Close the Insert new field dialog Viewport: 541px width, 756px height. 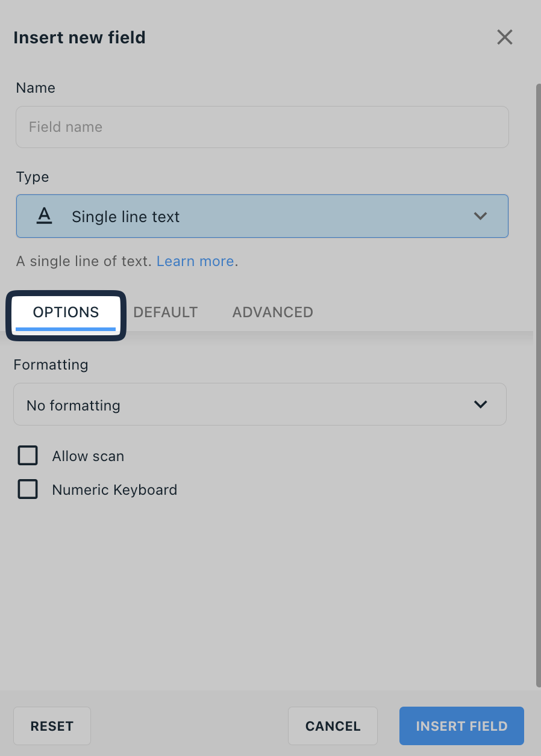[504, 37]
